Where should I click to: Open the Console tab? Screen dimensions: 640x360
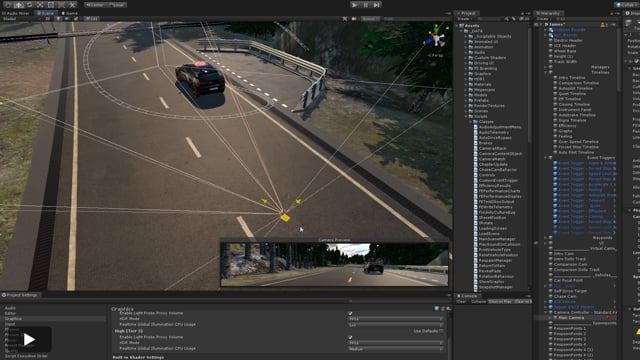[468, 296]
